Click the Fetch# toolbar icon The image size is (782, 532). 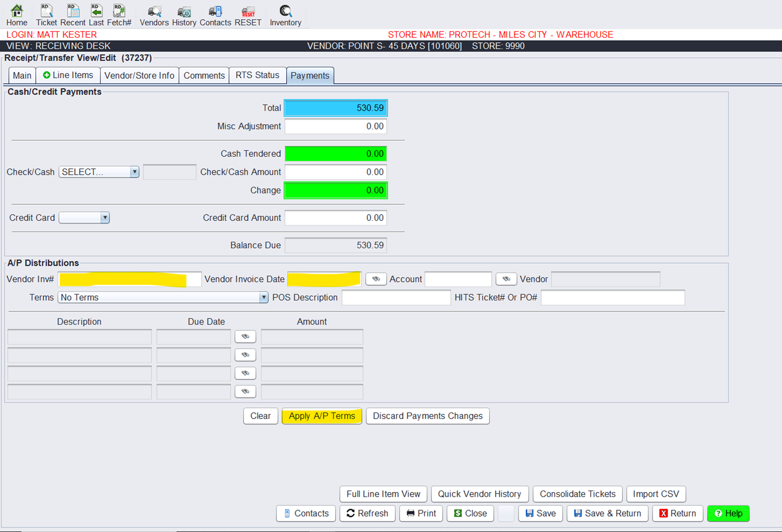pyautogui.click(x=119, y=15)
